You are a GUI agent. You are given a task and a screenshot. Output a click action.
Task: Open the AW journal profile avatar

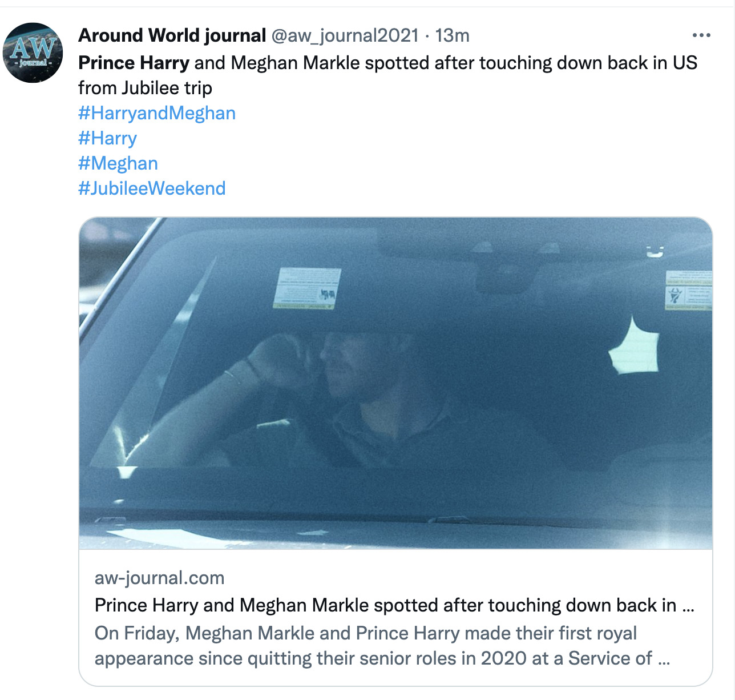point(33,53)
